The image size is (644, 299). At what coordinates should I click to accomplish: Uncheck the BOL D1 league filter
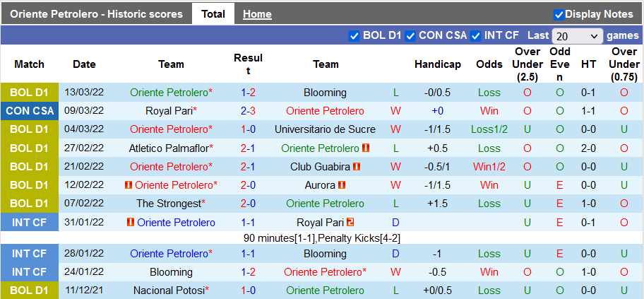click(354, 35)
